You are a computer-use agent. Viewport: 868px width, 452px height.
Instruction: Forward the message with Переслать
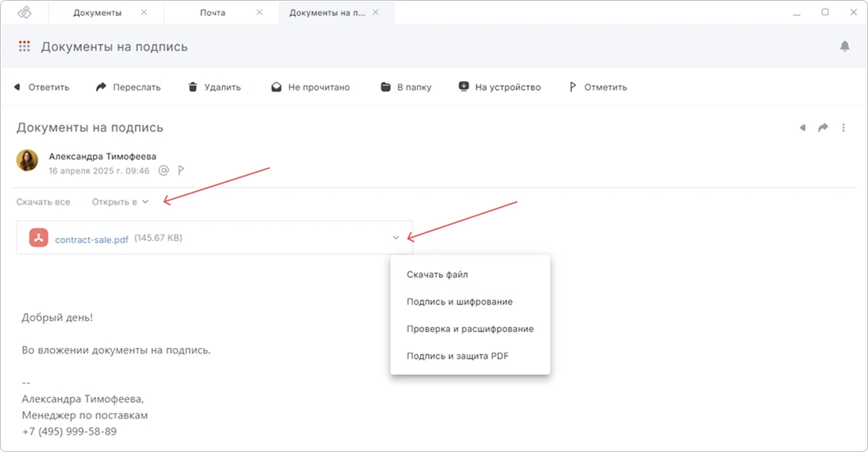[x=128, y=87]
